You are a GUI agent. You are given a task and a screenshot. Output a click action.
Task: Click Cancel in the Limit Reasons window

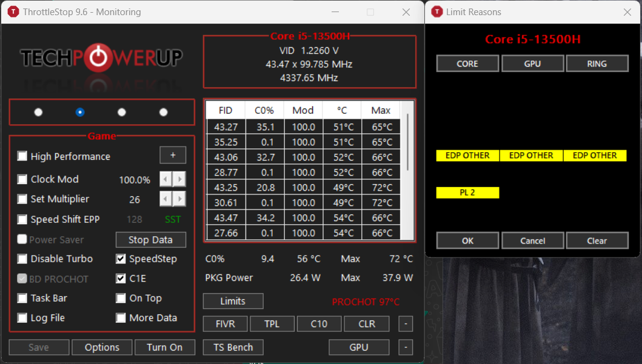pos(532,241)
